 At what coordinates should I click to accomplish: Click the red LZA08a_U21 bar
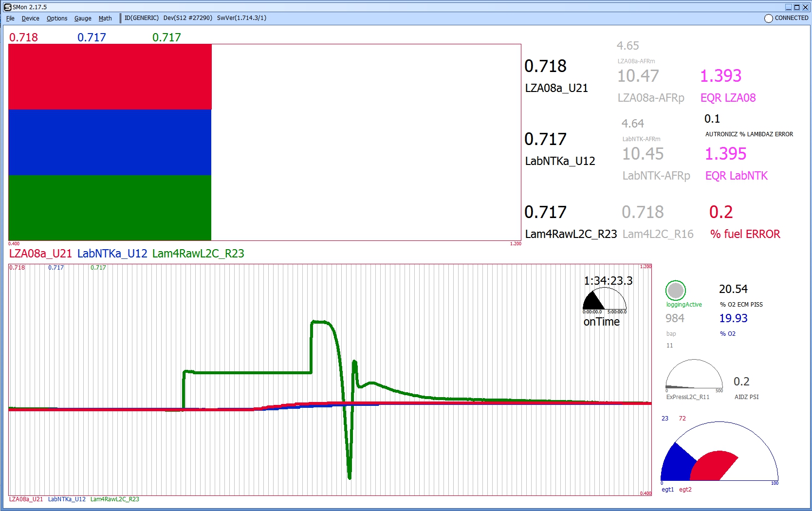[110, 77]
